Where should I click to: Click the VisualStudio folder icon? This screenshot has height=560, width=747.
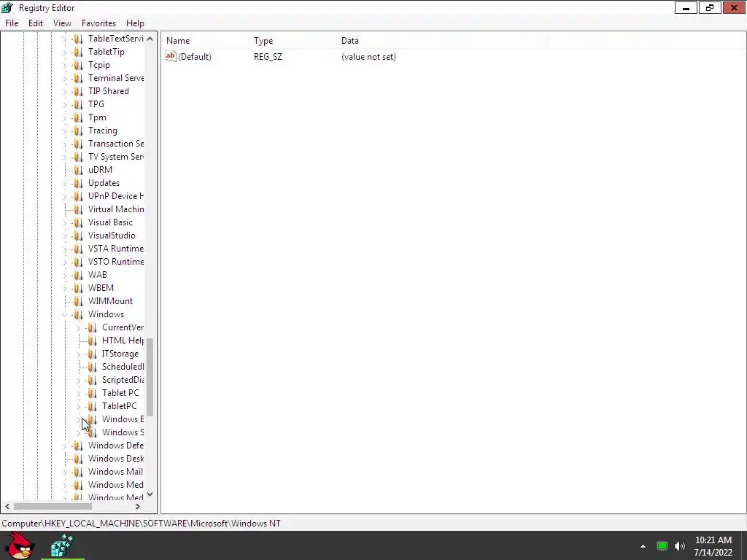click(x=79, y=236)
